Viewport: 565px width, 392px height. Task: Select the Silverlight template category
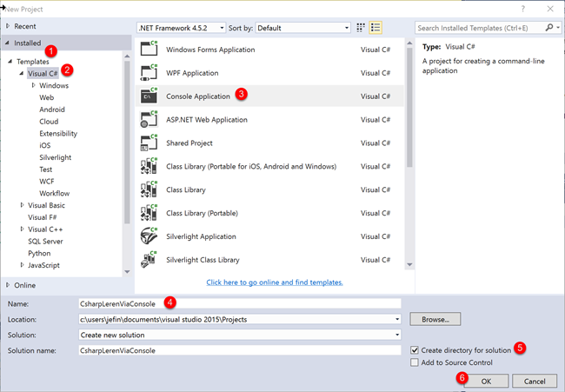pyautogui.click(x=55, y=157)
